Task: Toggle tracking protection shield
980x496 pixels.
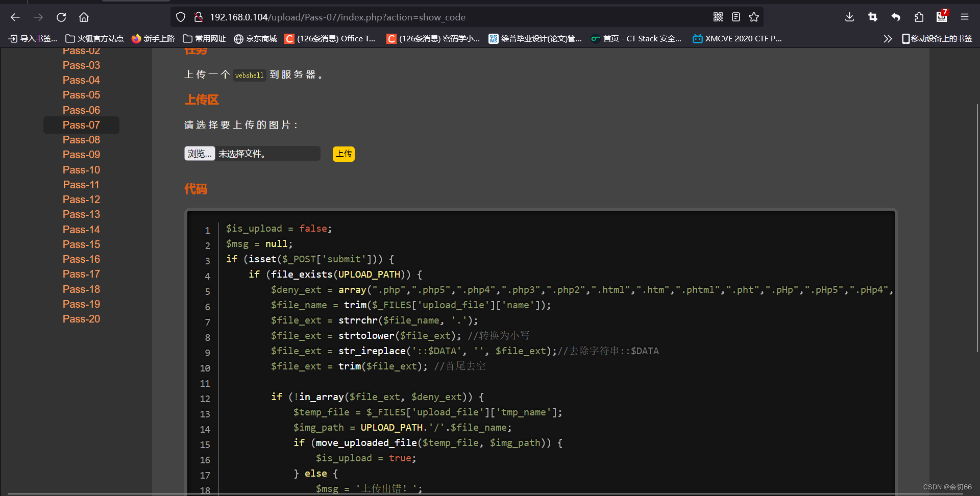Action: click(x=181, y=17)
